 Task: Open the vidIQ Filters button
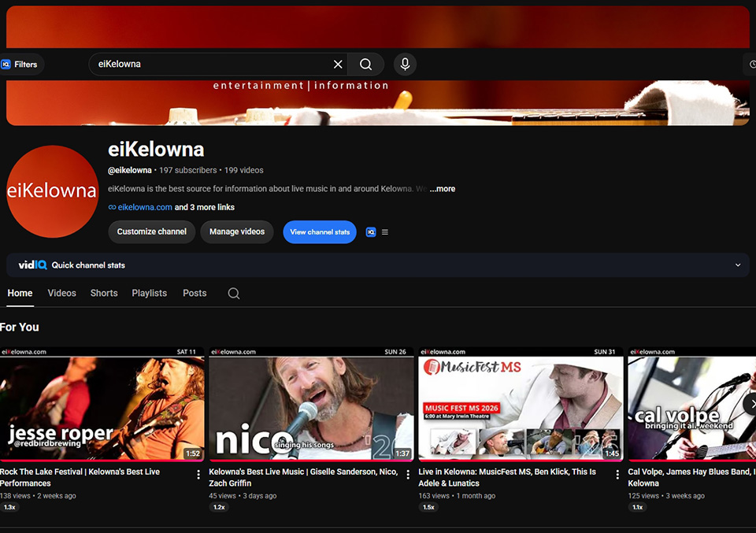(x=21, y=64)
